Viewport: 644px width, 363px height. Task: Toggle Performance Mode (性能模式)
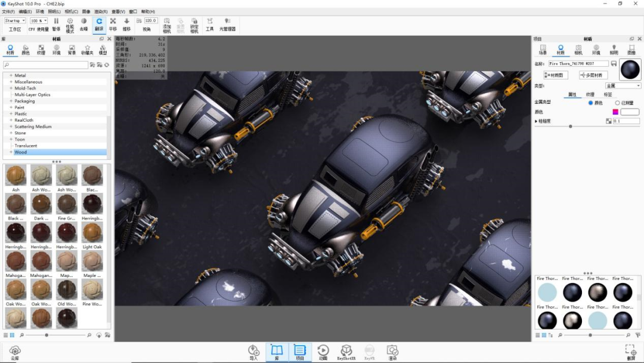click(x=70, y=25)
